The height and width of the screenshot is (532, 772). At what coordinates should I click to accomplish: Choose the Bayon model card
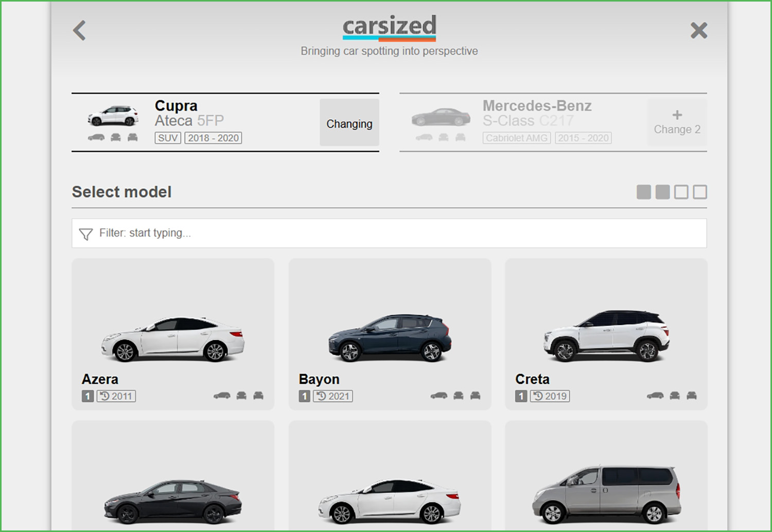(x=390, y=334)
